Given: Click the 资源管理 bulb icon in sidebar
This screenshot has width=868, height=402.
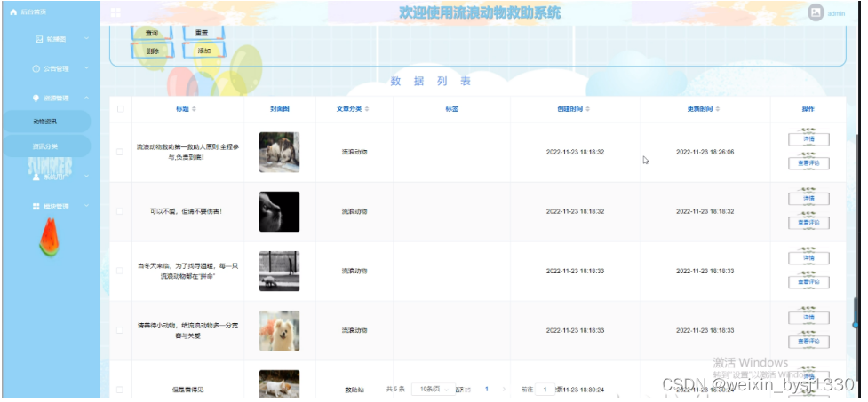Looking at the screenshot, I should (x=36, y=98).
